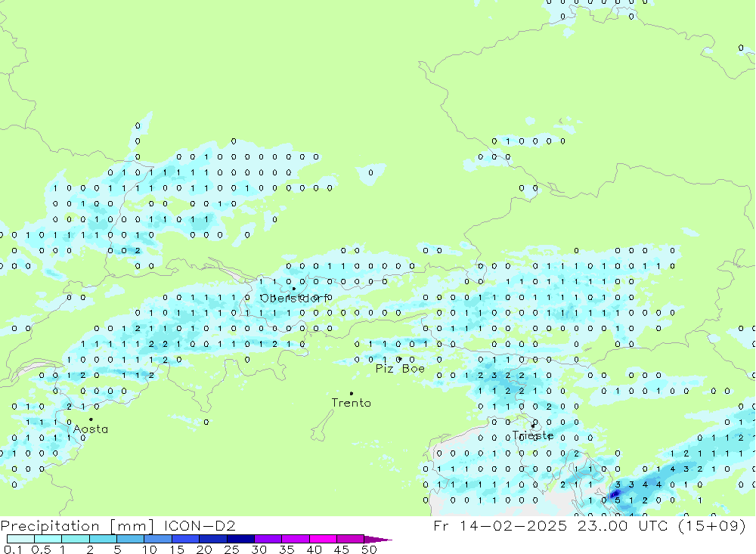The image size is (756, 554).
Task: Click the '5' value at the dark blue maximum
Action: pos(618,500)
